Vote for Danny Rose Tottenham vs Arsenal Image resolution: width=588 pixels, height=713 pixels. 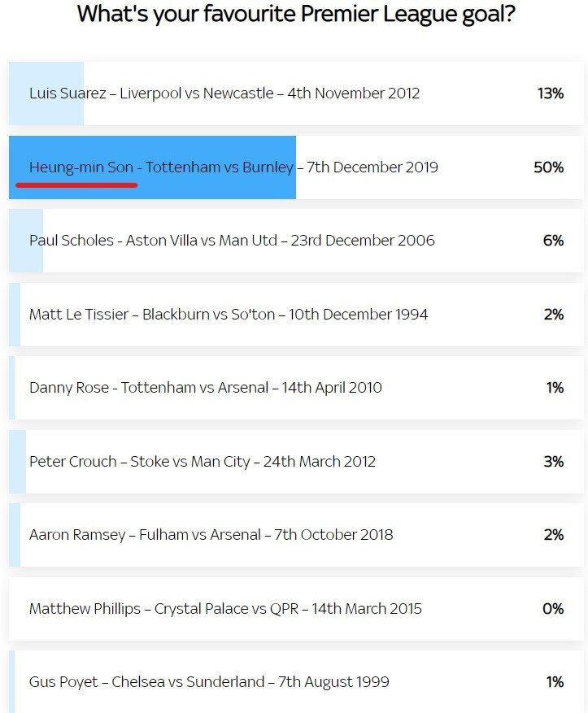(x=296, y=388)
